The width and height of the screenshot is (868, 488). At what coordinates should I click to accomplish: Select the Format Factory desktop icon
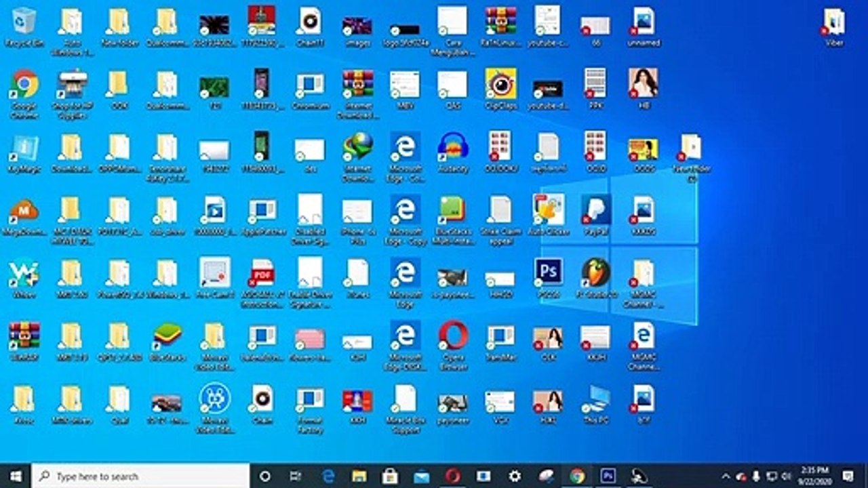(x=309, y=409)
